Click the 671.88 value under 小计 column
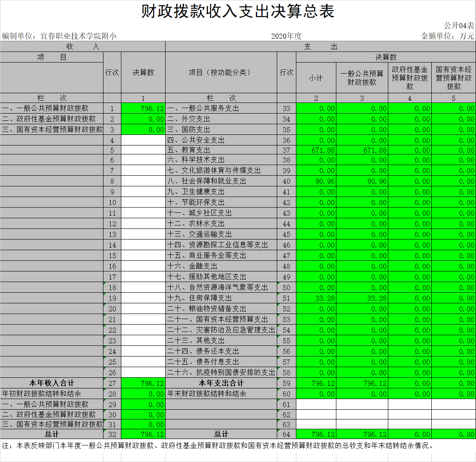Image resolution: width=476 pixels, height=462 pixels. (x=316, y=150)
